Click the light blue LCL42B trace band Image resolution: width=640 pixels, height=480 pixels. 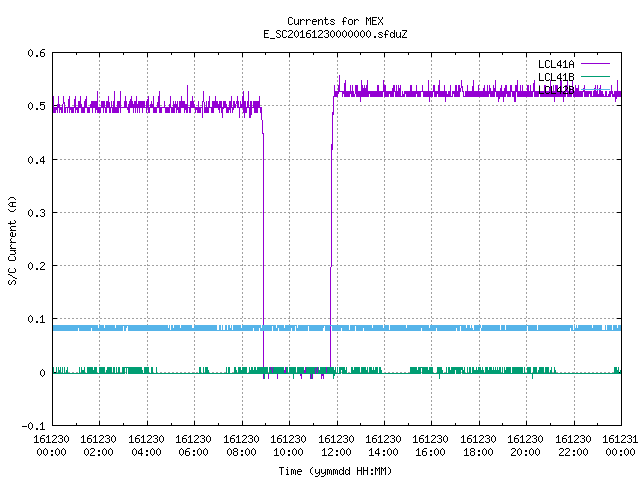337,328
